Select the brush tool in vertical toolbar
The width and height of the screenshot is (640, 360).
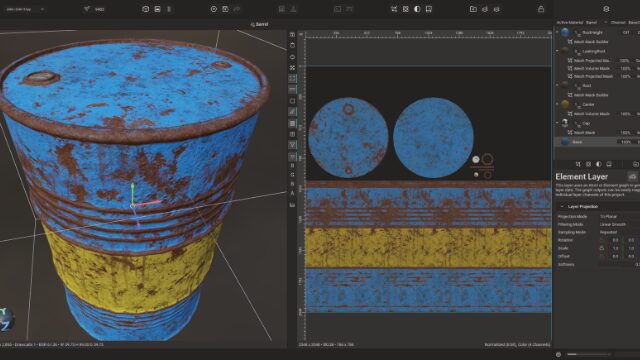tap(292, 111)
